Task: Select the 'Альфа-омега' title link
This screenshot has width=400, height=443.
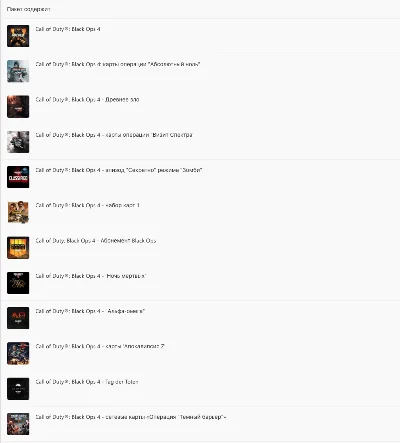Action: point(90,311)
